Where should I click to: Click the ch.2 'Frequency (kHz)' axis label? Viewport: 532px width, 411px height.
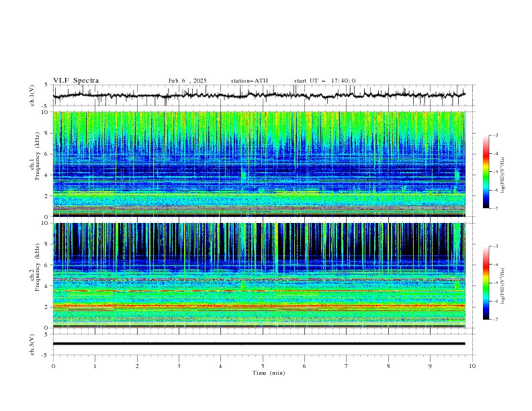pyautogui.click(x=38, y=267)
